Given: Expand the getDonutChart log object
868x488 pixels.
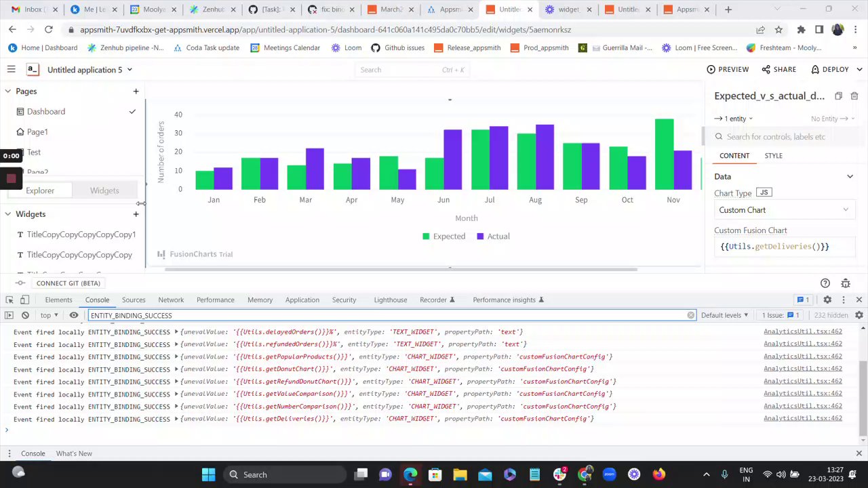Looking at the screenshot, I should tap(177, 369).
